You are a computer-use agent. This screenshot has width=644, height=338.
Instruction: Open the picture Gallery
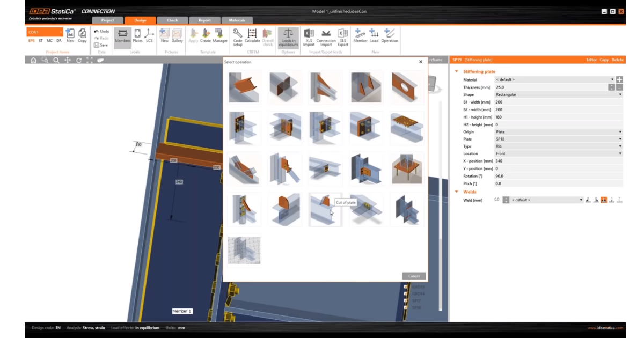coord(177,35)
